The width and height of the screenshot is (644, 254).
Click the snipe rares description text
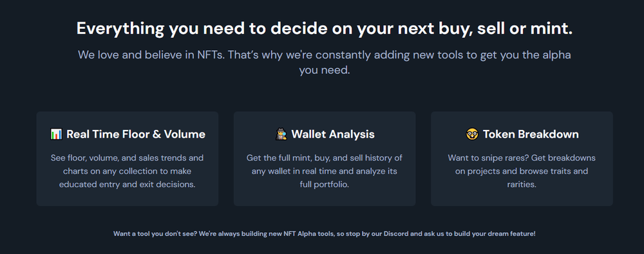(x=522, y=171)
